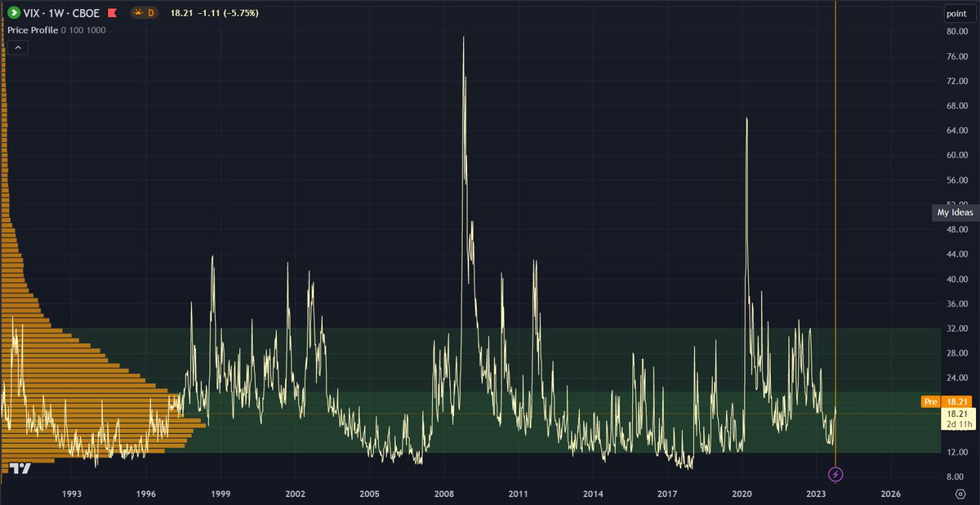
Task: Toggle the point unit label on price scale
Action: (957, 13)
